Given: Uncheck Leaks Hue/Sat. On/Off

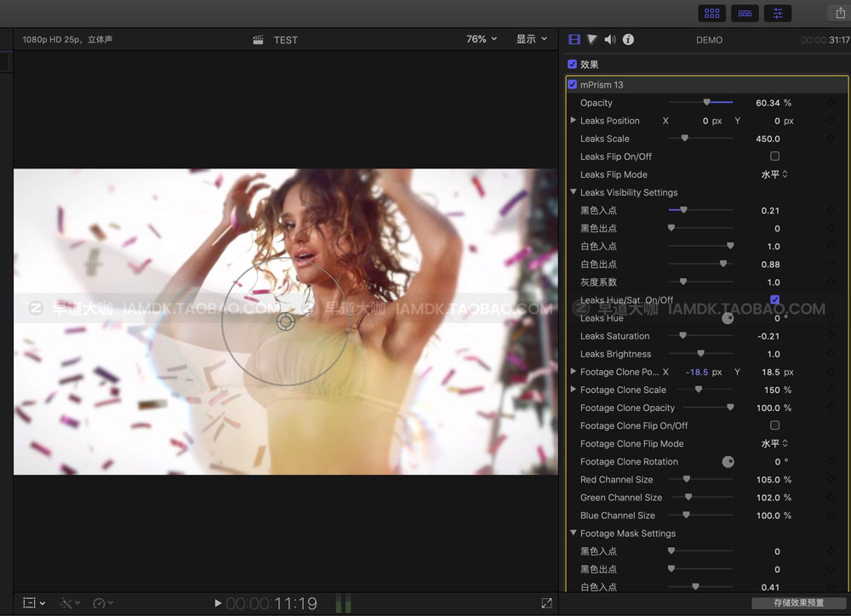Looking at the screenshot, I should [774, 299].
